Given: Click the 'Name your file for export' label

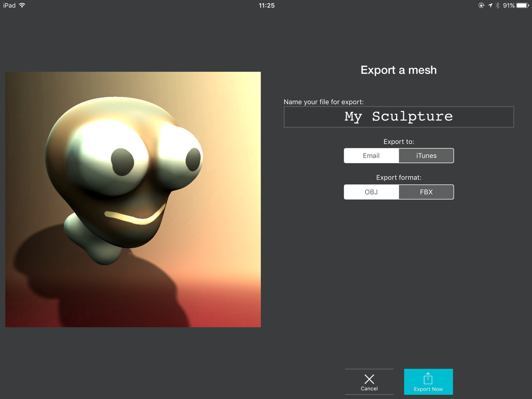Looking at the screenshot, I should click(323, 102).
